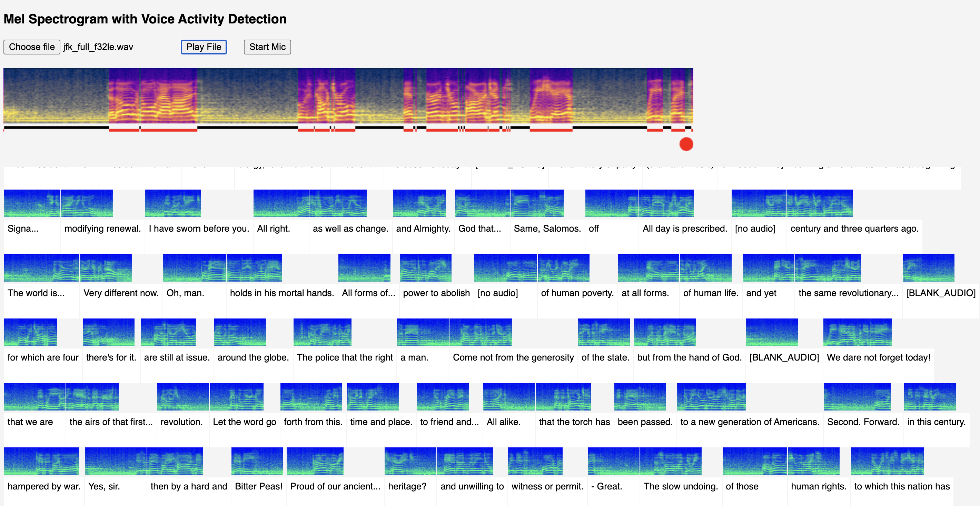Click thumbnail above 'We dare not forget today!'
Screen dimensions: 980x506
click(857, 332)
